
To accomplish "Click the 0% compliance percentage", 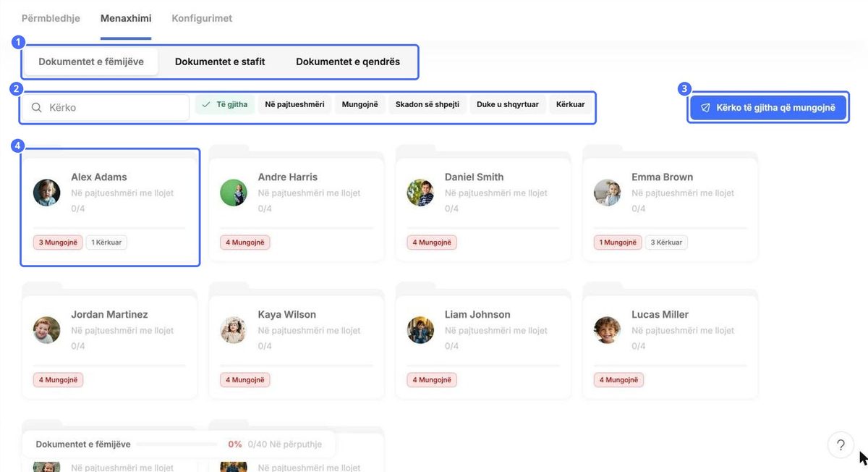I will pyautogui.click(x=235, y=444).
